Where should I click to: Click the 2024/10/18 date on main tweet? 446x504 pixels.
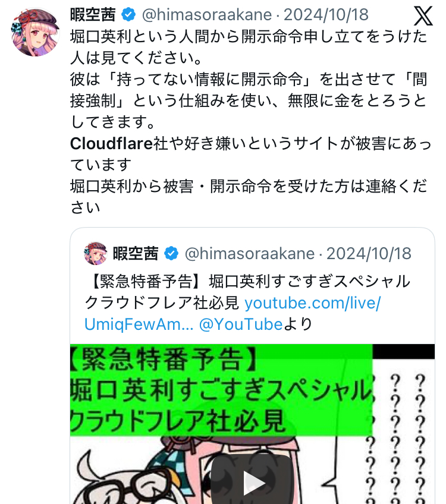point(326,15)
